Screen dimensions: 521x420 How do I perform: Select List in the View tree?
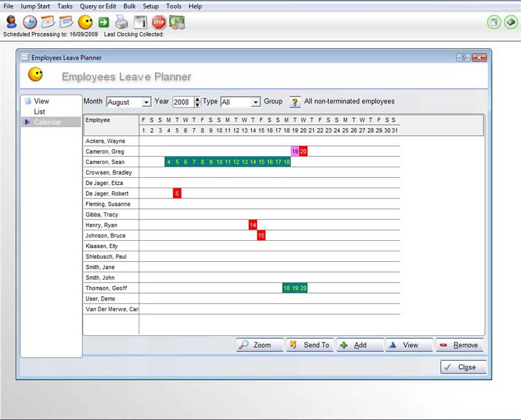tap(40, 112)
